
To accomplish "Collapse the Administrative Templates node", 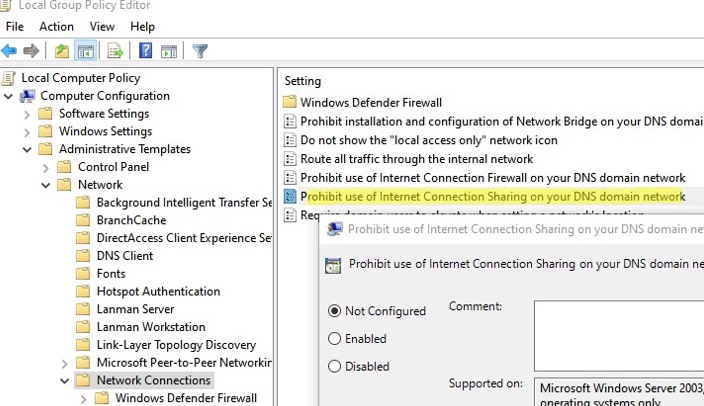I will coord(28,149).
